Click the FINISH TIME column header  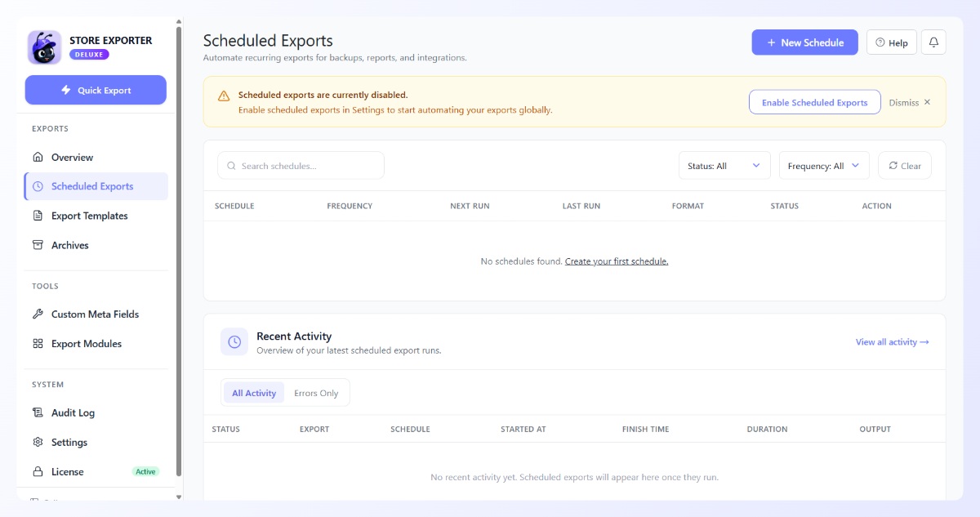tap(645, 429)
